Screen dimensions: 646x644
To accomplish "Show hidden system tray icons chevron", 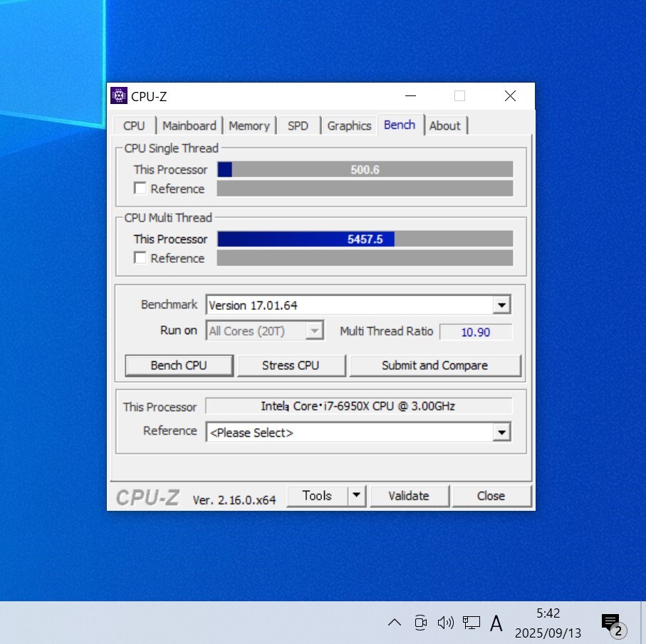I will 394,623.
